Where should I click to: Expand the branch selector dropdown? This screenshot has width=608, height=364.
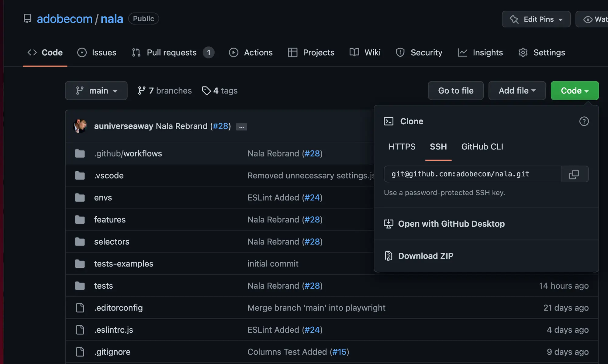pos(96,90)
